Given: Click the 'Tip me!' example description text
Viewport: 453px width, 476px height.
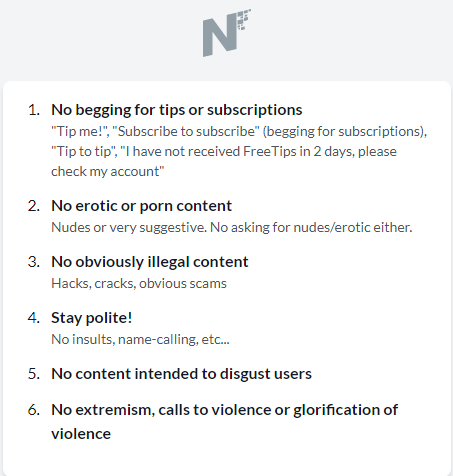Looking at the screenshot, I should pyautogui.click(x=239, y=151).
